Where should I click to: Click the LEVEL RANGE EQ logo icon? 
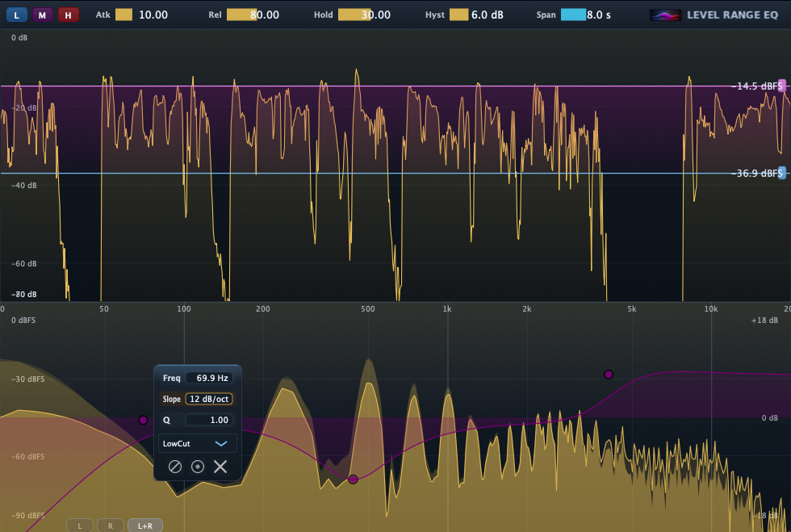(664, 14)
